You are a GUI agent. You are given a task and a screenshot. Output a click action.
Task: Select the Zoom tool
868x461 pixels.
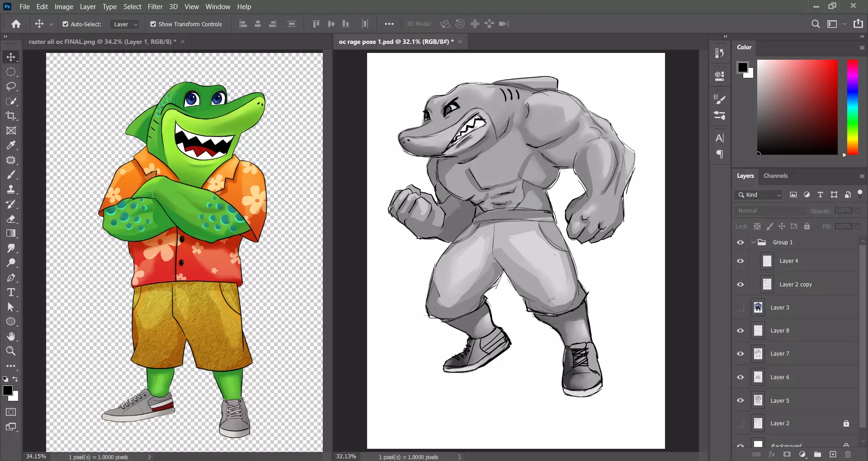point(11,351)
